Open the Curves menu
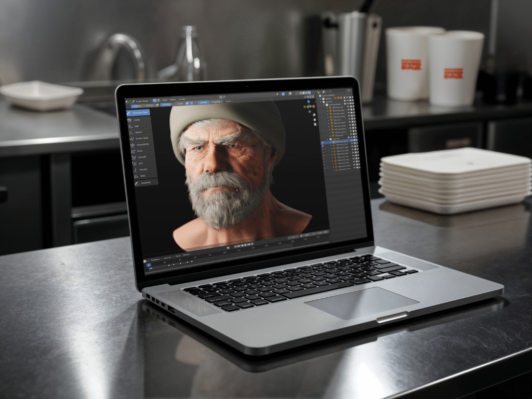 181,99
